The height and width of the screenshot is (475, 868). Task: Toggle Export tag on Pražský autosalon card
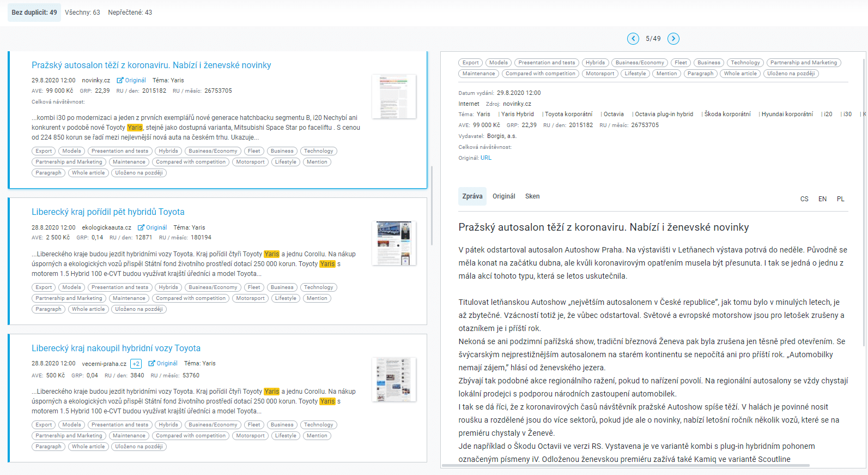(x=44, y=151)
